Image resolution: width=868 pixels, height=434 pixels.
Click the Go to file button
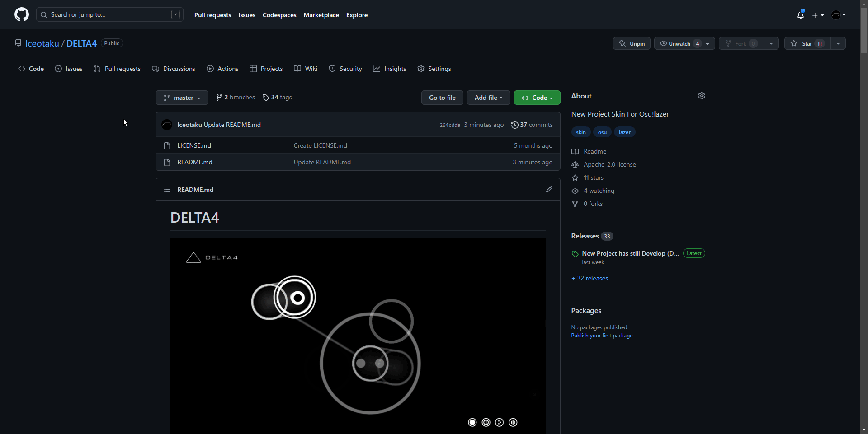tap(442, 97)
